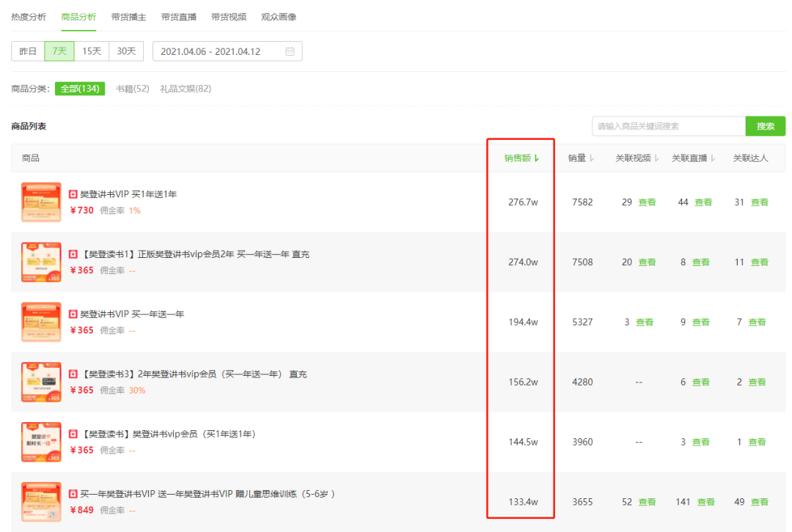Select the 15天 time range
Image resolution: width=792 pixels, height=532 pixels.
[92, 51]
